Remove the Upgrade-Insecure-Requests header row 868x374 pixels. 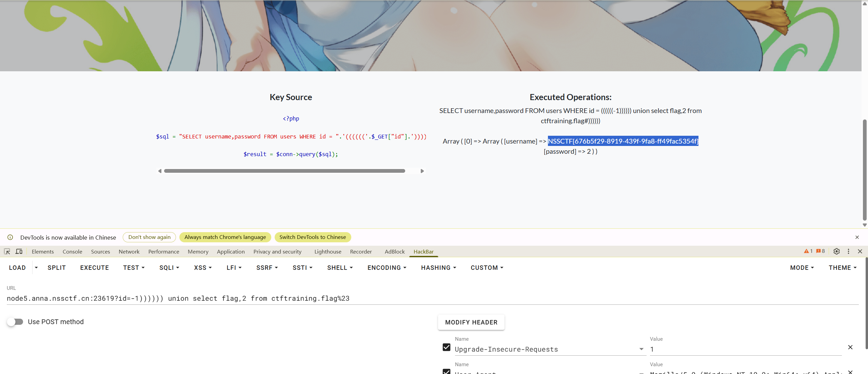pyautogui.click(x=850, y=347)
